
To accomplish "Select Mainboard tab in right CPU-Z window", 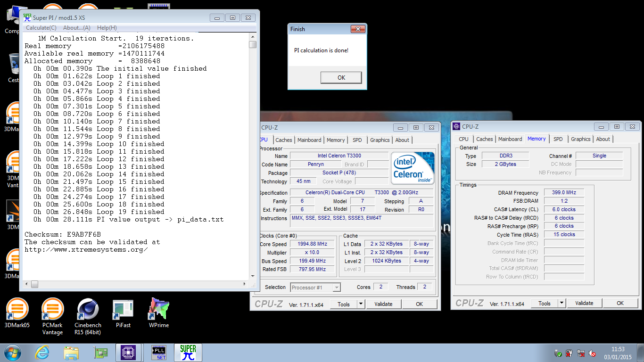I will point(510,139).
